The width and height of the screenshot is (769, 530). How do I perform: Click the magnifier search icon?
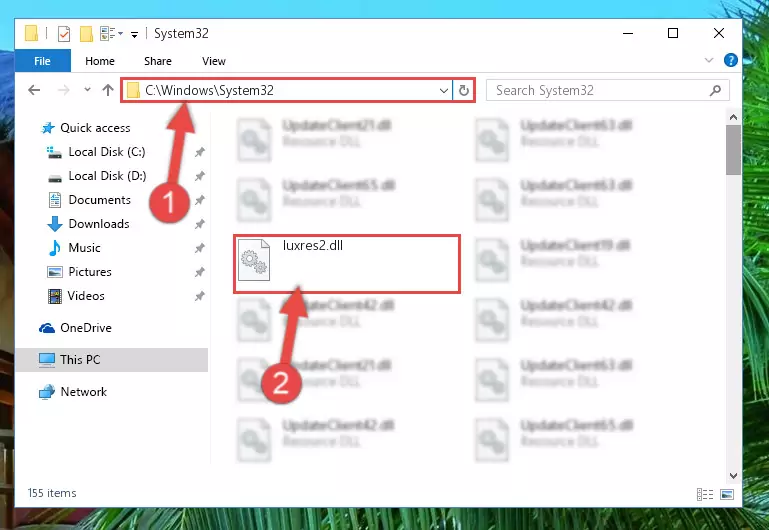716,90
